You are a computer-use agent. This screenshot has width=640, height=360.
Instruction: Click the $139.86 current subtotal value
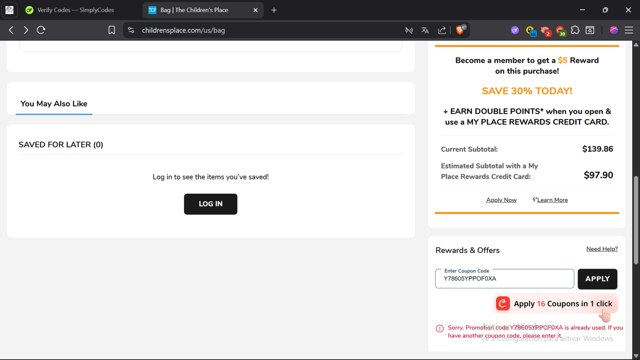pyautogui.click(x=598, y=149)
